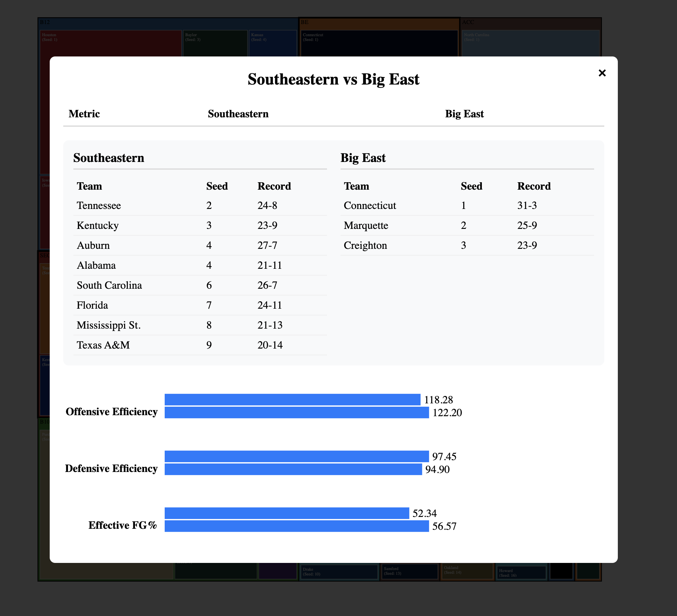Screen dimensions: 677x616
Task: Close the Southeastern vs Big East dialog
Action: [602, 73]
